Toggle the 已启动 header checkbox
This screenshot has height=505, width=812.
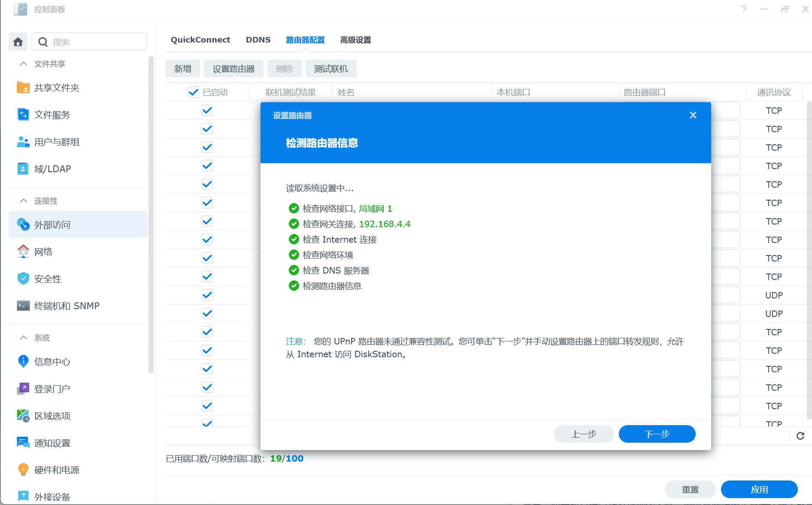[194, 92]
